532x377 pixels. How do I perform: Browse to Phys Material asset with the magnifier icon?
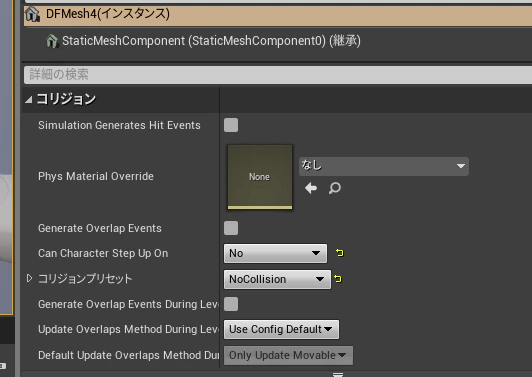tap(335, 188)
